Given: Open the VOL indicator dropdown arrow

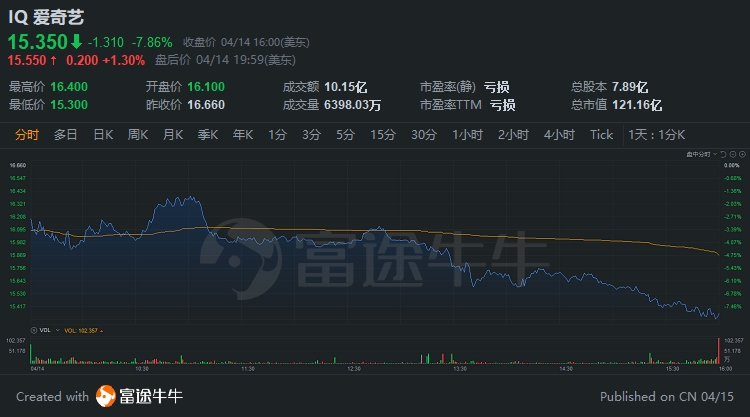Looking at the screenshot, I should point(57,330).
